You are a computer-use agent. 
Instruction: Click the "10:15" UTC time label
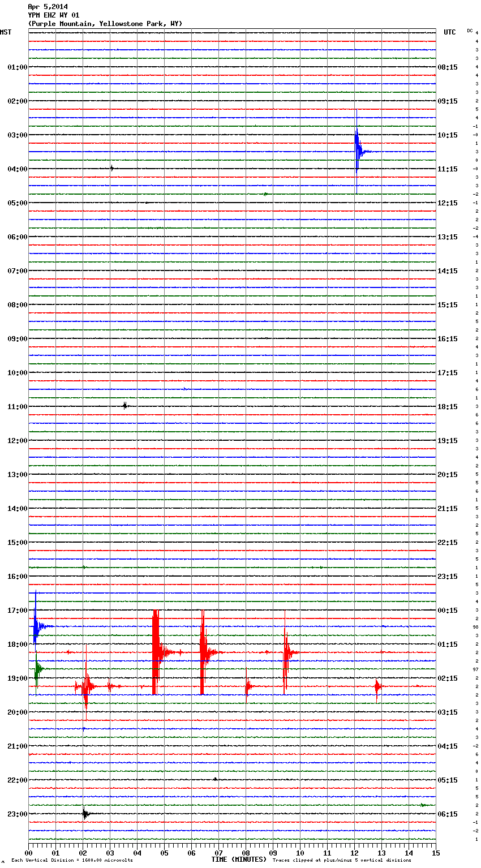click(448, 135)
